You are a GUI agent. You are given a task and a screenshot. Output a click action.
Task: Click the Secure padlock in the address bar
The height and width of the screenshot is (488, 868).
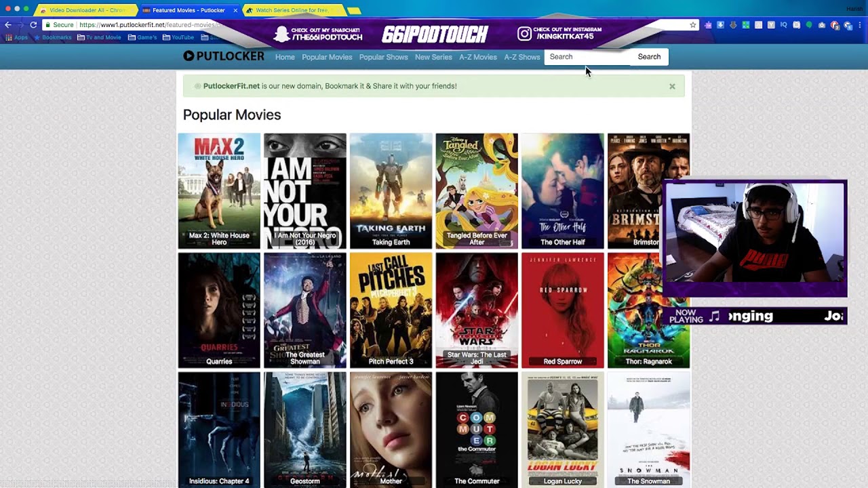click(x=60, y=25)
